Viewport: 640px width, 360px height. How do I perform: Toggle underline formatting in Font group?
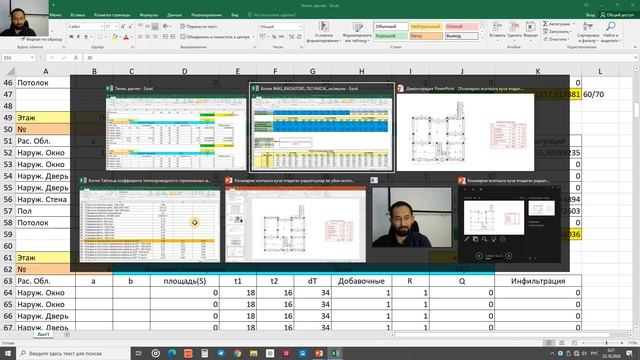tap(86, 37)
